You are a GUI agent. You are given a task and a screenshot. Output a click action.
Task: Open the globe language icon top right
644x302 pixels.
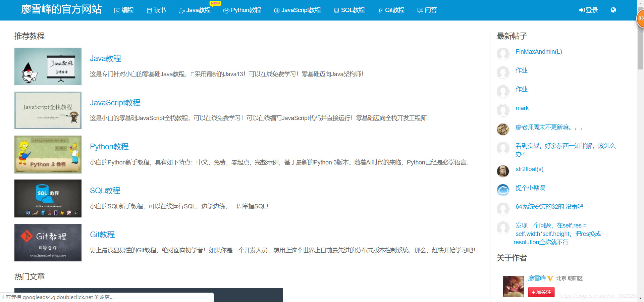(x=613, y=10)
